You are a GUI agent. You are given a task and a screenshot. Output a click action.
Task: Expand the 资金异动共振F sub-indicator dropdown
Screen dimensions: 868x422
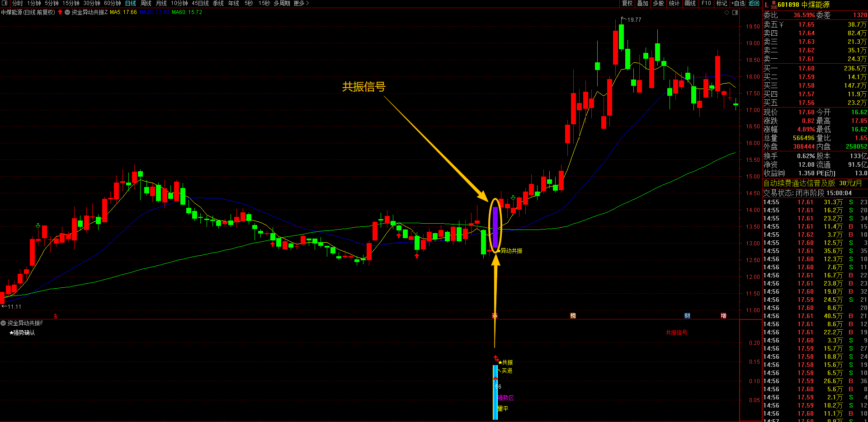[x=3, y=323]
